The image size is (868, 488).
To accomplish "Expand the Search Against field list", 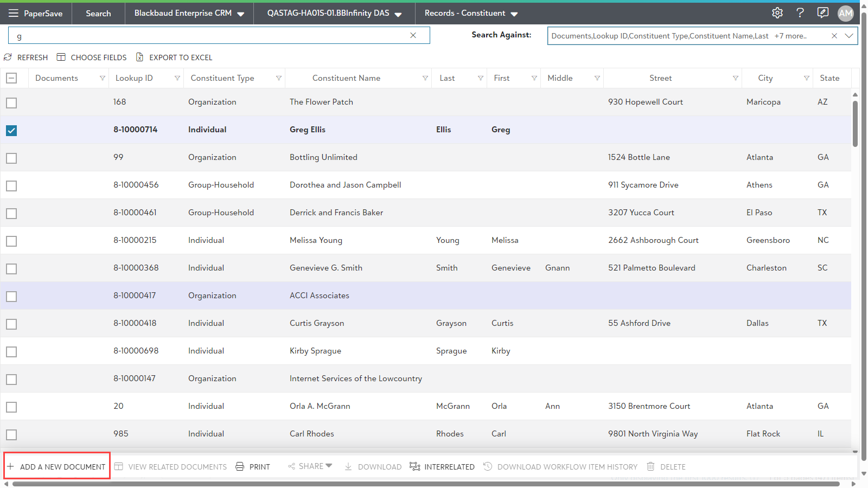I will [x=849, y=36].
